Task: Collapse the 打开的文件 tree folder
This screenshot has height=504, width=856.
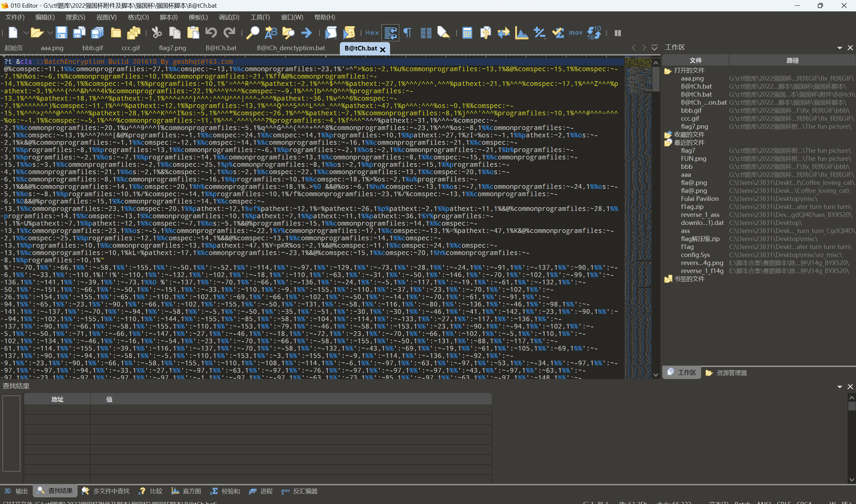Action: [668, 71]
